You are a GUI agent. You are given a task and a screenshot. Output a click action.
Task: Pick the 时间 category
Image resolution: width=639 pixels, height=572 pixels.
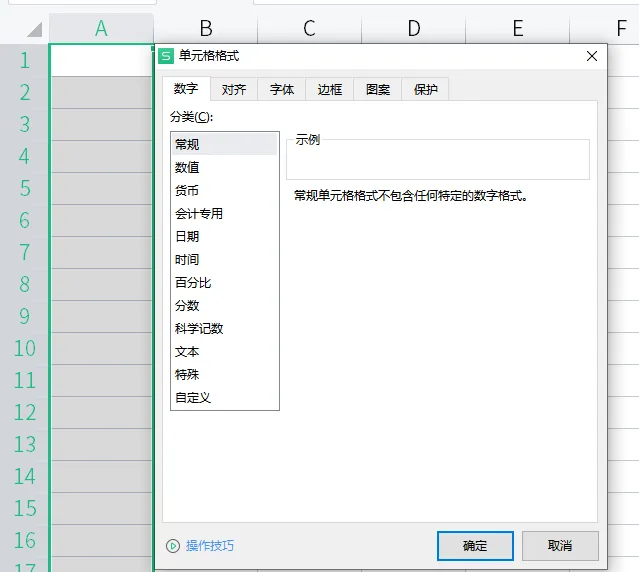(225, 260)
